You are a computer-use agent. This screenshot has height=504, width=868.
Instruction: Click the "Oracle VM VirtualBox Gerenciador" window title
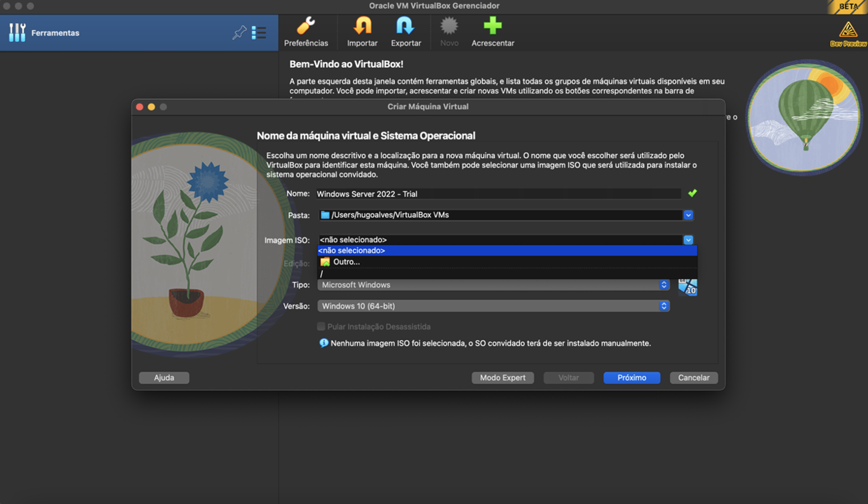434,6
